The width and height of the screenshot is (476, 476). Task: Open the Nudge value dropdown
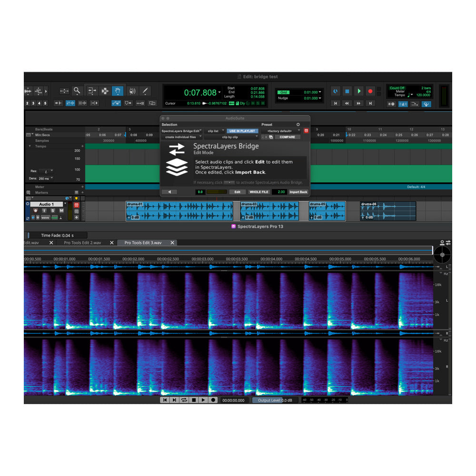pos(320,98)
